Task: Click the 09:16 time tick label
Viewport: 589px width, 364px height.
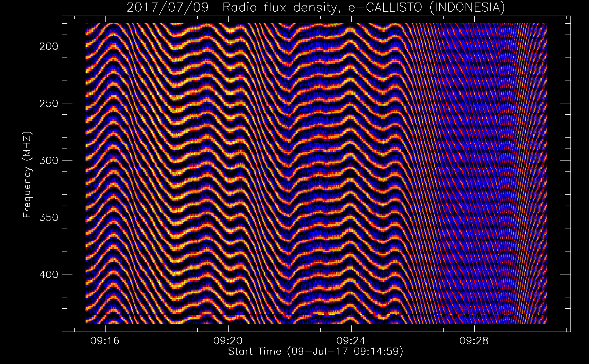Action: [105, 341]
